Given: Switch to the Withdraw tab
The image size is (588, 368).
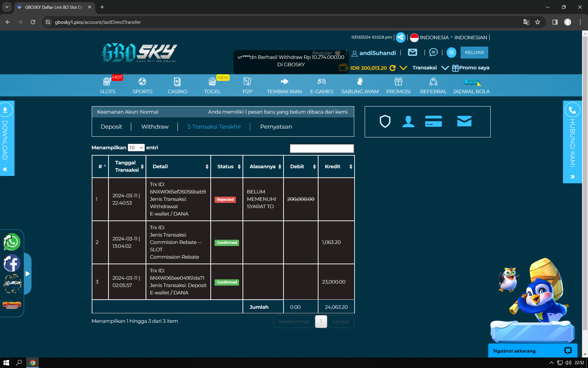Looking at the screenshot, I should tap(155, 127).
